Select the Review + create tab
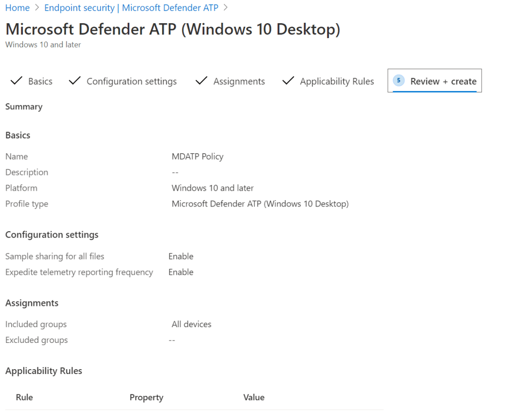The height and width of the screenshot is (420, 506). [x=443, y=82]
